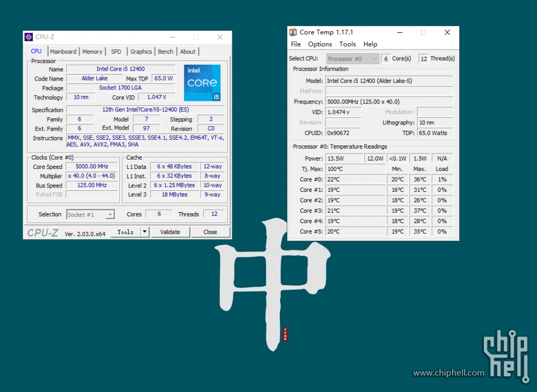Minimize the Core Temp window

click(399, 32)
